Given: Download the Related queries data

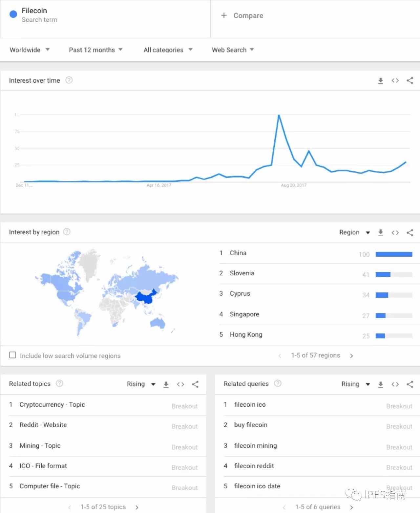Looking at the screenshot, I should point(381,384).
